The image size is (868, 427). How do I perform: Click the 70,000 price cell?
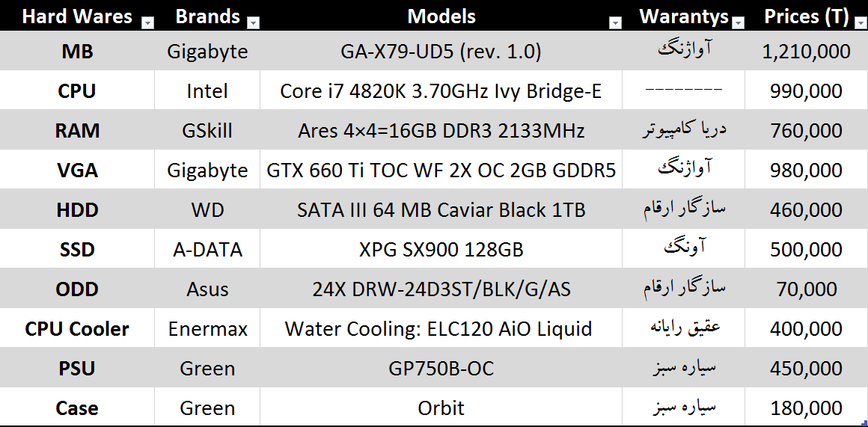tap(806, 289)
